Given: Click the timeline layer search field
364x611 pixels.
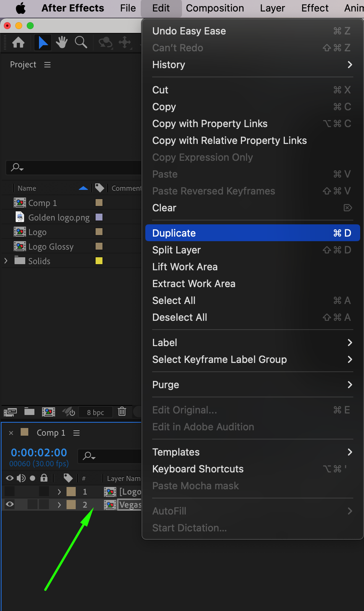Looking at the screenshot, I should tap(110, 456).
